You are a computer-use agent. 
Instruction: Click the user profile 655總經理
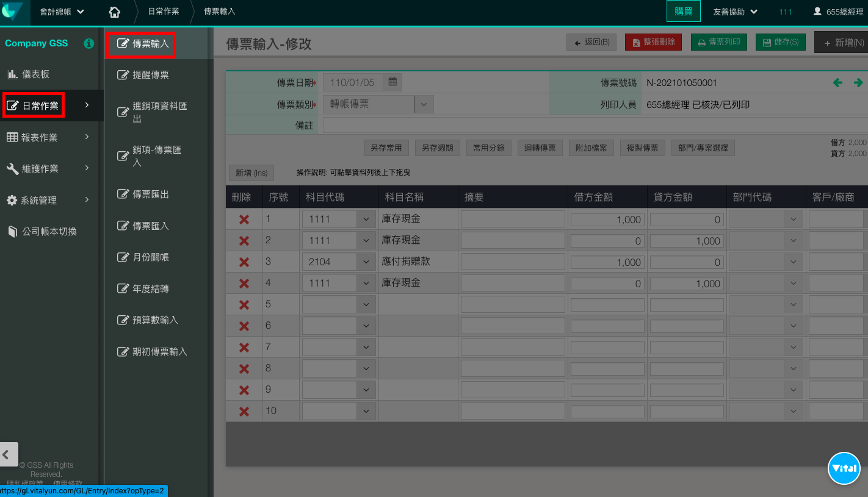pos(837,12)
